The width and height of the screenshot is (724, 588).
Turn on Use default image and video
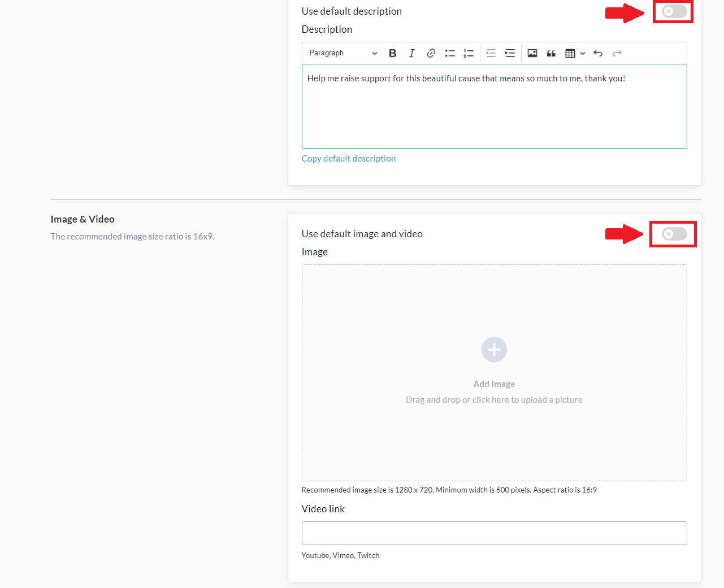(674, 234)
